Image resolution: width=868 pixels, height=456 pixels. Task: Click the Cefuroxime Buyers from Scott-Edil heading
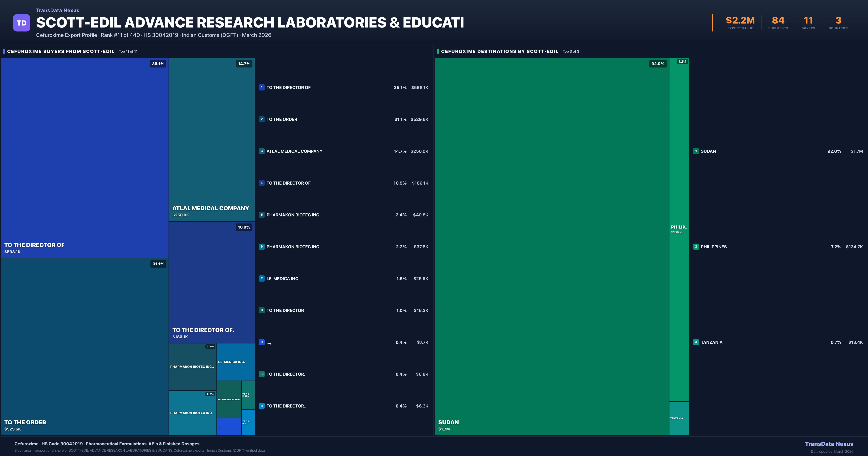tap(61, 51)
